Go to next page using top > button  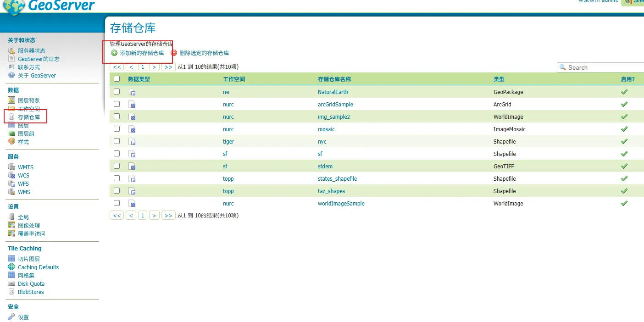[x=155, y=67]
